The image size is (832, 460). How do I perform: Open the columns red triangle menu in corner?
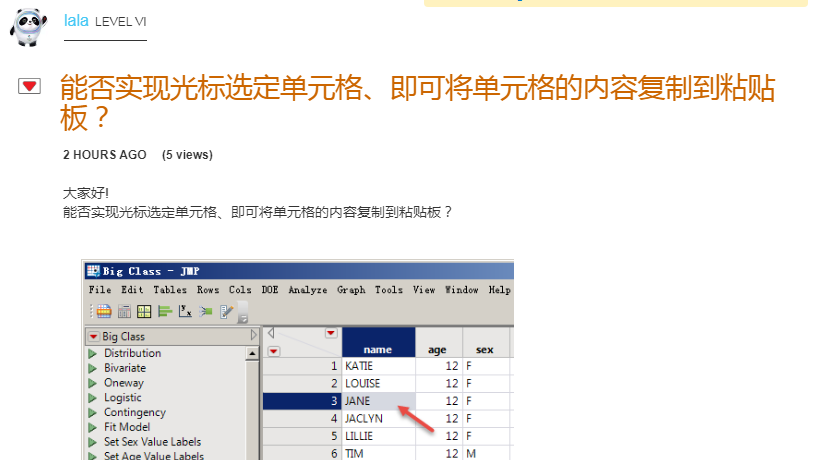331,333
